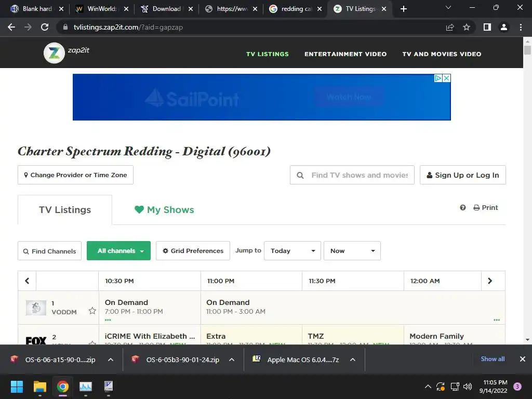The height and width of the screenshot is (399, 532).
Task: Click Sign Up or Log In
Action: (x=463, y=175)
